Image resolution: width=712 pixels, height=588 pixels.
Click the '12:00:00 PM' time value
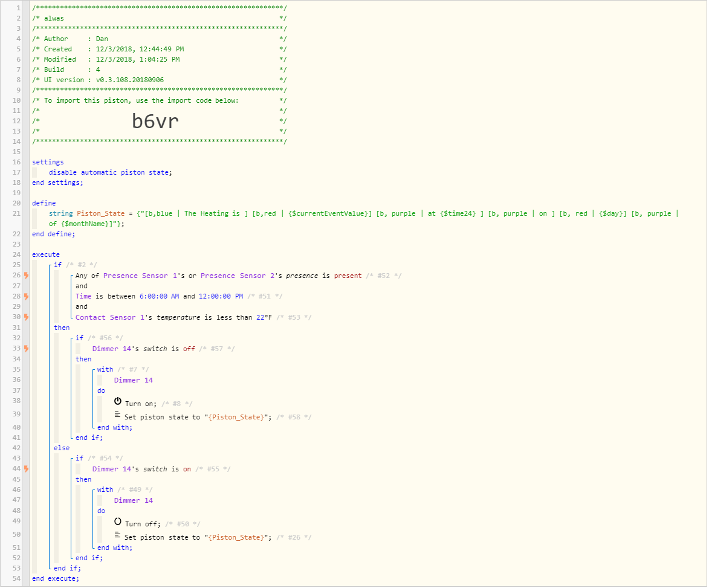(221, 297)
